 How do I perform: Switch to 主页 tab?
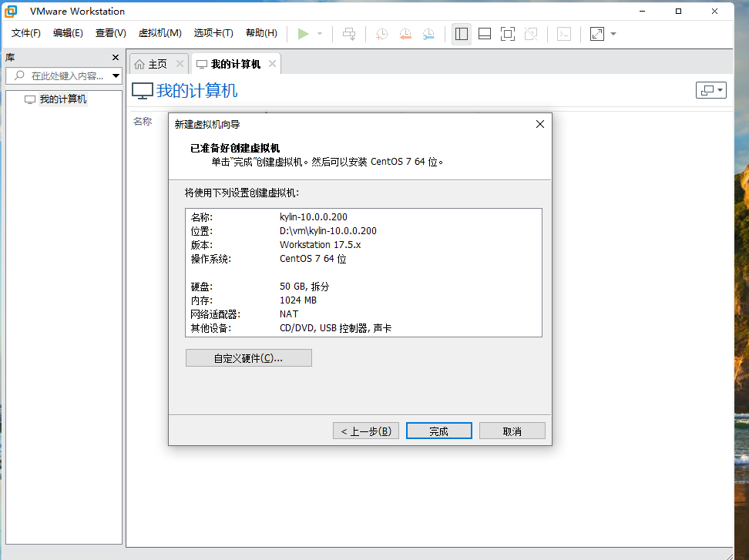(157, 64)
